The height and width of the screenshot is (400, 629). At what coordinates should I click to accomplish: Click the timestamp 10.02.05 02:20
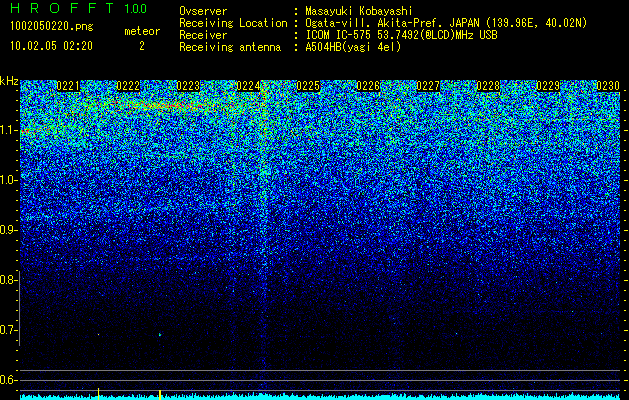51,46
